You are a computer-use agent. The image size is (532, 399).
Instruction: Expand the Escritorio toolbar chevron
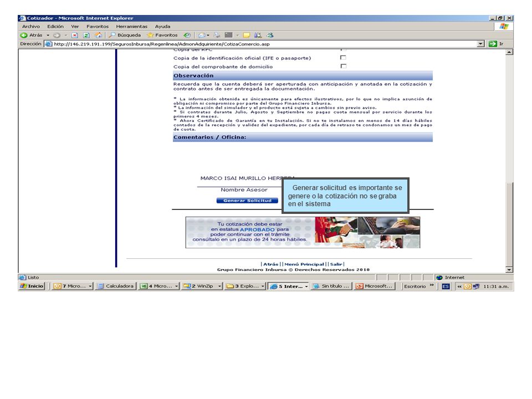click(x=432, y=285)
